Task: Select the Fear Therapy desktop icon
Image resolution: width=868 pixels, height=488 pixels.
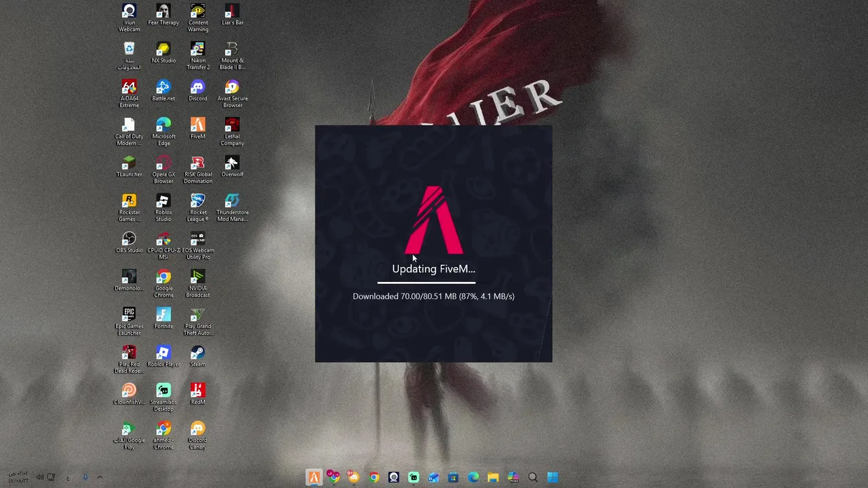Action: pyautogui.click(x=163, y=15)
